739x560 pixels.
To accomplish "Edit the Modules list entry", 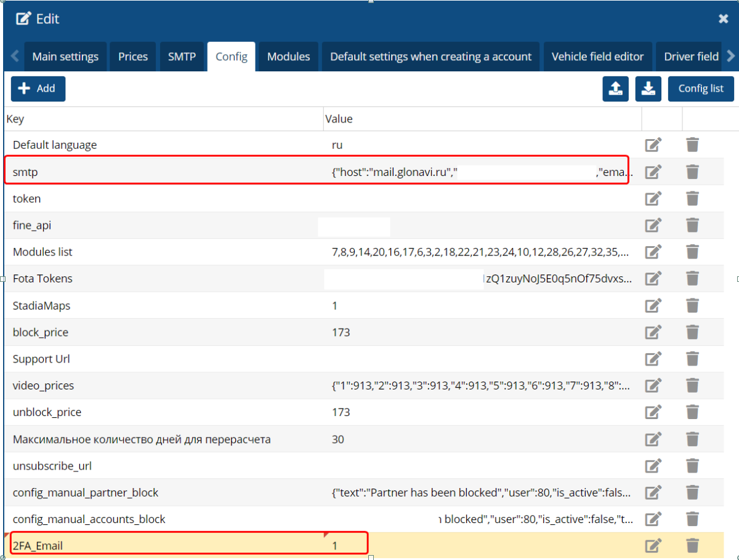I will (x=653, y=252).
